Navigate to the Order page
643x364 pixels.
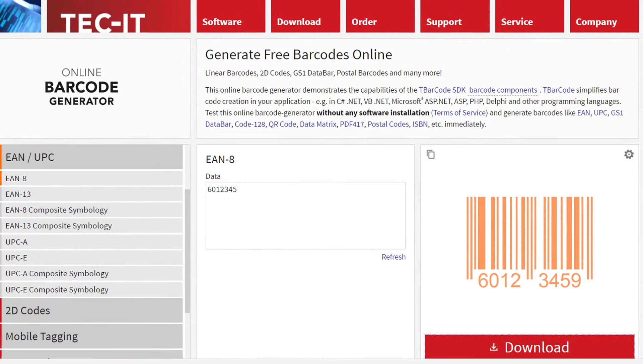(364, 21)
